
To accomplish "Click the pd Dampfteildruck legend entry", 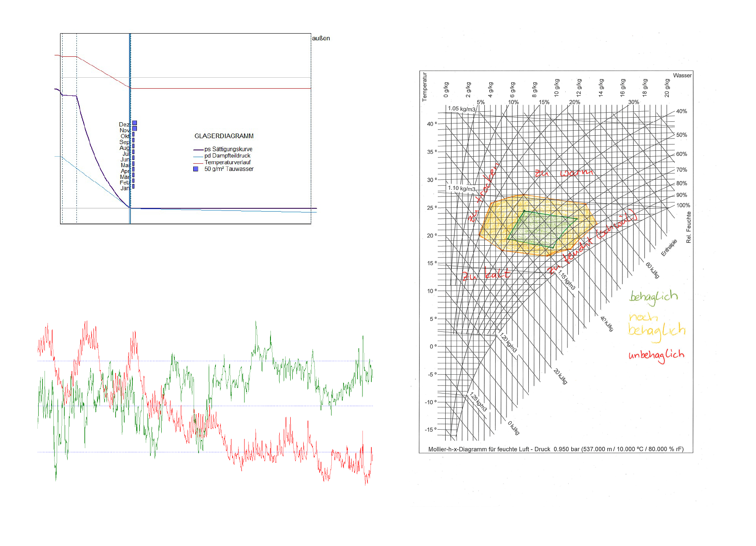I will (x=227, y=156).
